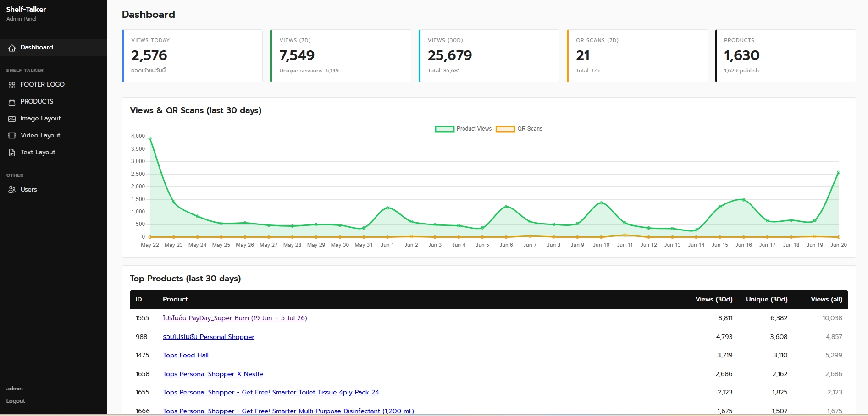Click the Views (all) column header

click(x=826, y=299)
